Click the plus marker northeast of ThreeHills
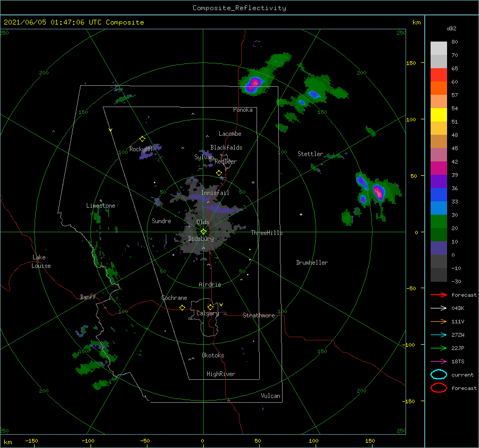 [301, 214]
